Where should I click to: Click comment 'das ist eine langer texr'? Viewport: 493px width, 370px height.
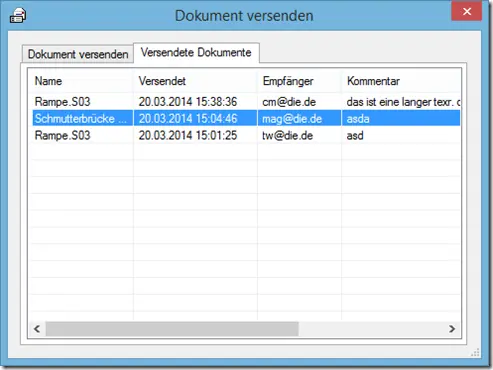click(403, 102)
